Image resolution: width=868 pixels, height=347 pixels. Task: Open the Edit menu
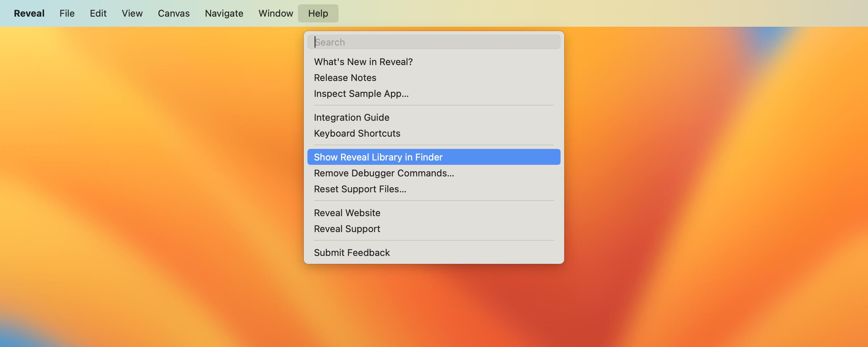98,13
